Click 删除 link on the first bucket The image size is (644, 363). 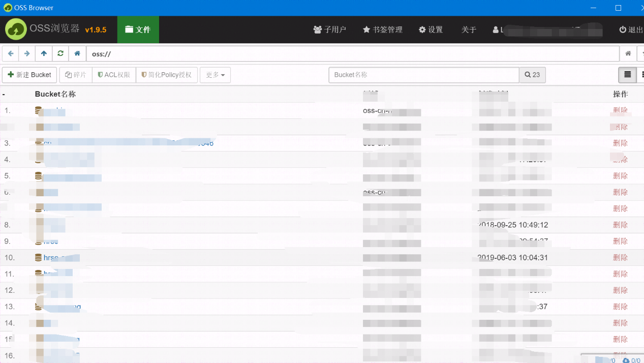621,110
